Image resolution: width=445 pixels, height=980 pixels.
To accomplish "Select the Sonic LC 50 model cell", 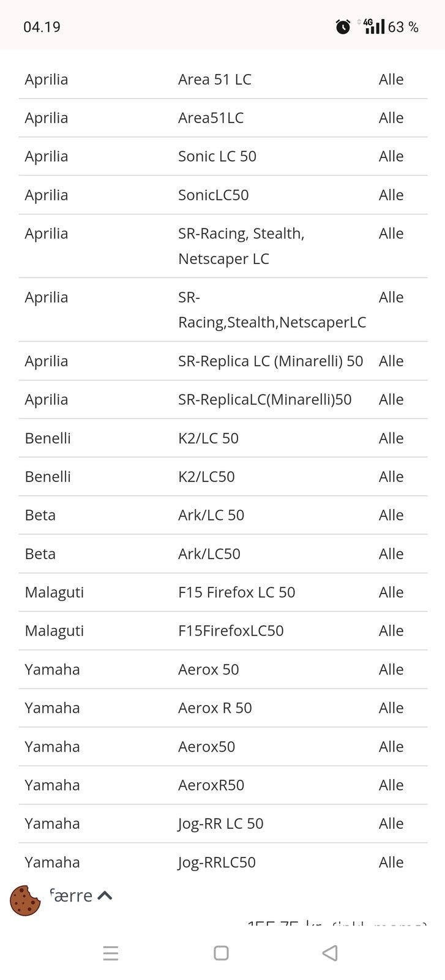I will 217,157.
